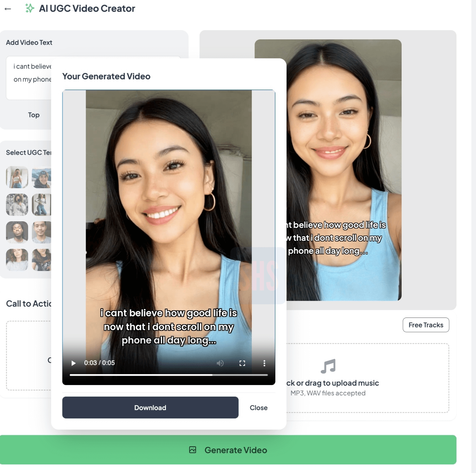Select wavy brown hair woman thumbnail
Viewport: 476px width, 473px height.
click(x=17, y=260)
